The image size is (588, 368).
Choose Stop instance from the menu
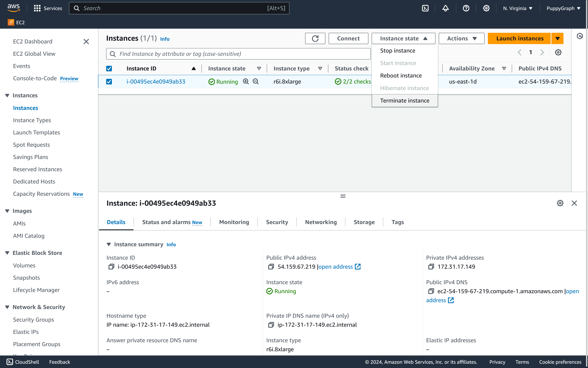(x=398, y=51)
